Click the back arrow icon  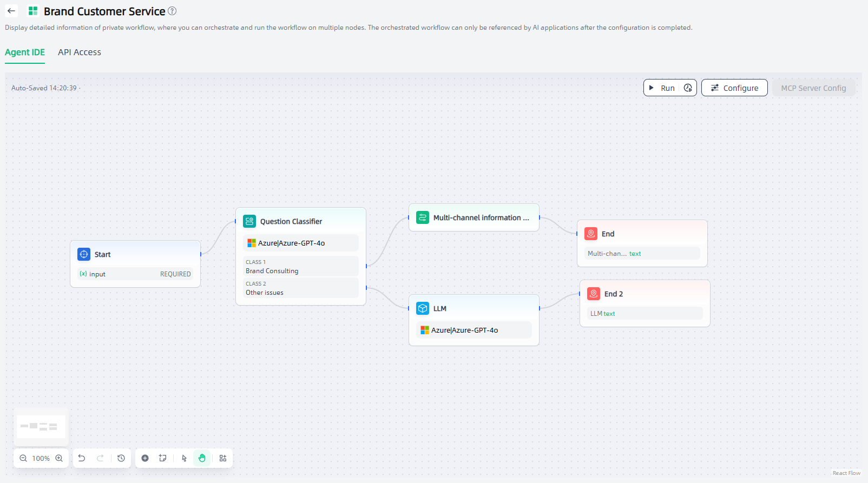(11, 11)
